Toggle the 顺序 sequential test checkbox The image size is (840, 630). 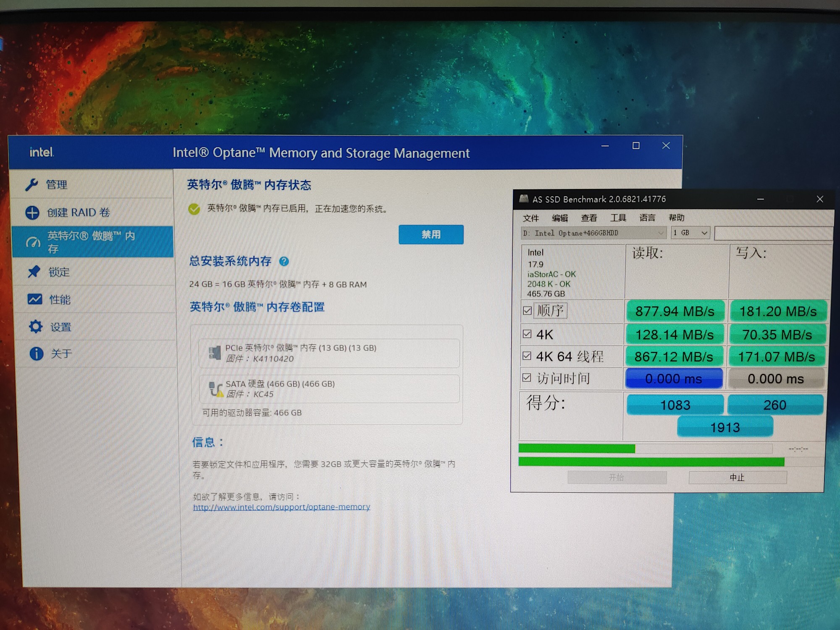527,310
